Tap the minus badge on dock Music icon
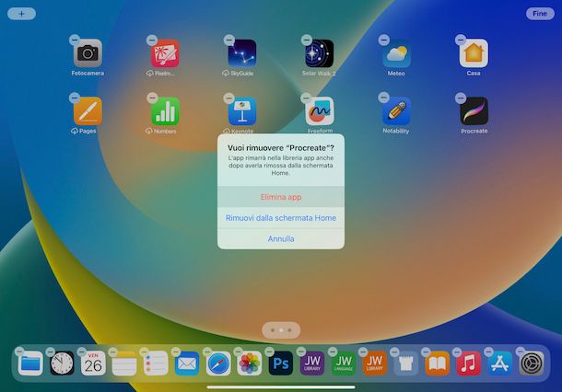The height and width of the screenshot is (392, 562). coord(457,352)
